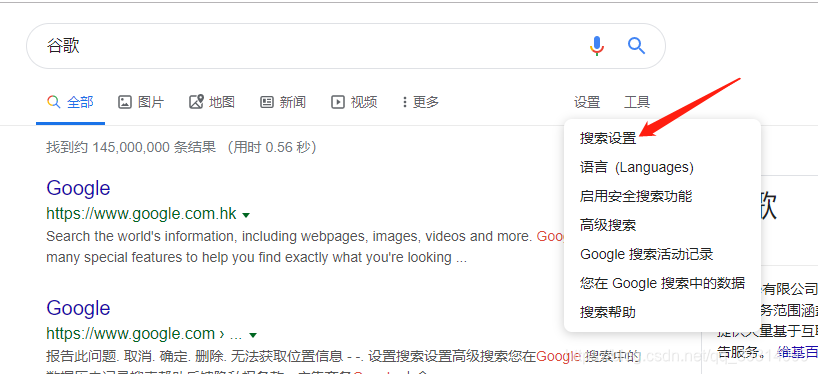Click the blue search magnifier button

point(636,46)
